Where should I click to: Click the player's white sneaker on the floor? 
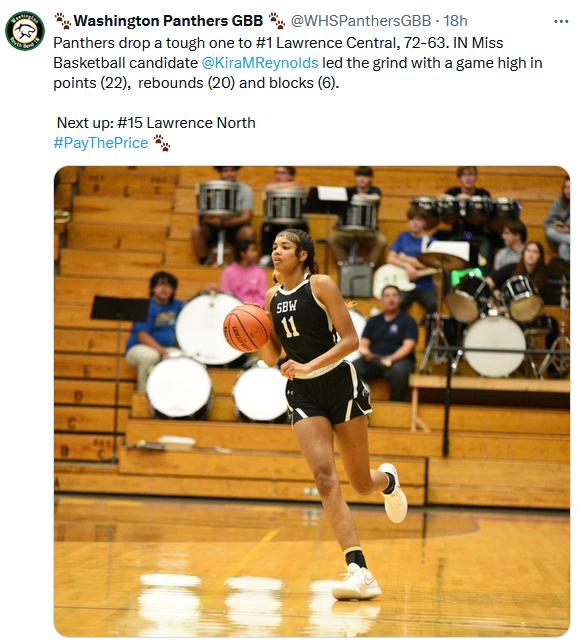click(x=357, y=583)
